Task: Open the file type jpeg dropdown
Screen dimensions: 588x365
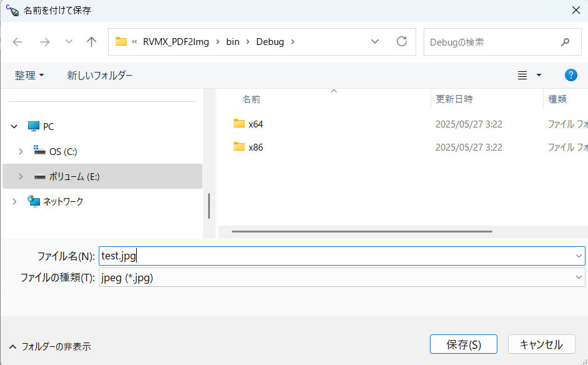Action: tap(341, 277)
